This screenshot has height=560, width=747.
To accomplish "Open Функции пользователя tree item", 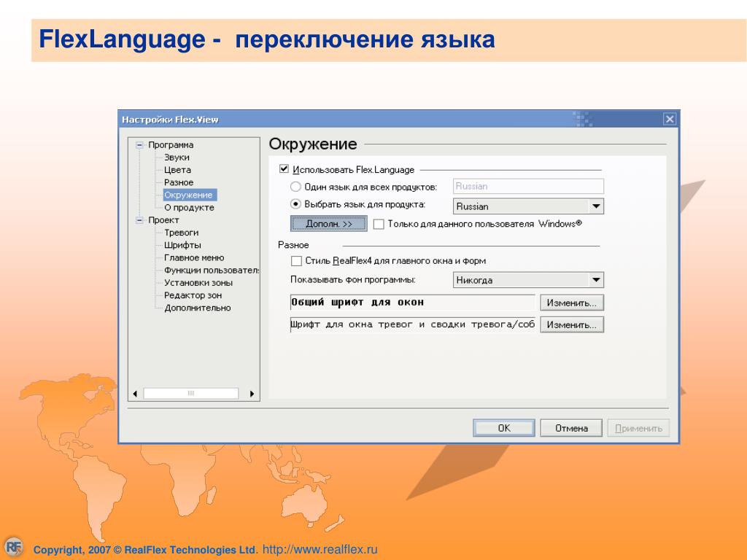I will pyautogui.click(x=211, y=270).
